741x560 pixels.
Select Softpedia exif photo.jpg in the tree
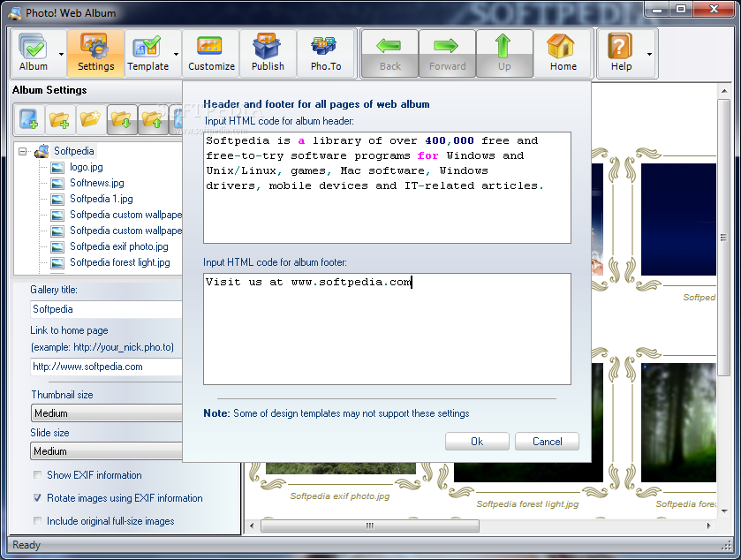click(x=119, y=246)
